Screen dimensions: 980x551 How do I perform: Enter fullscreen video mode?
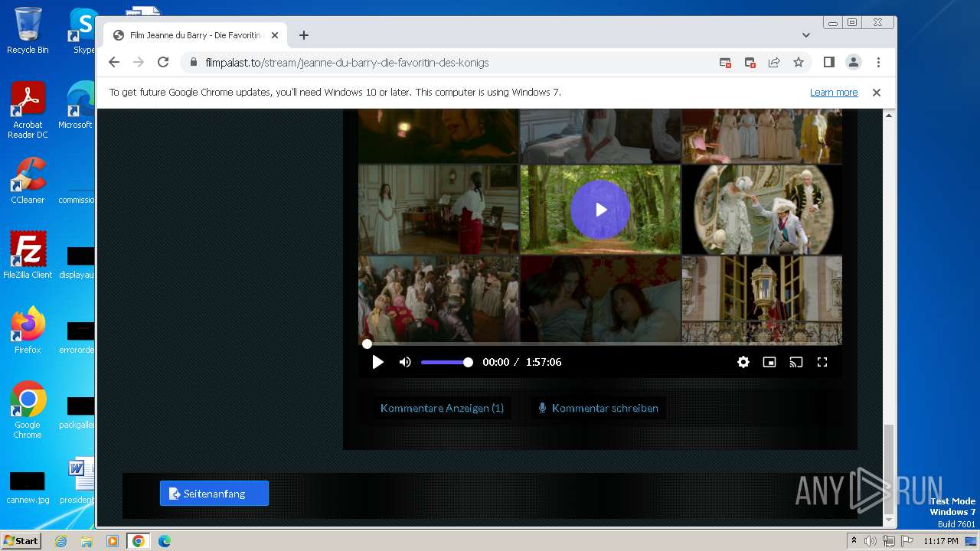822,362
